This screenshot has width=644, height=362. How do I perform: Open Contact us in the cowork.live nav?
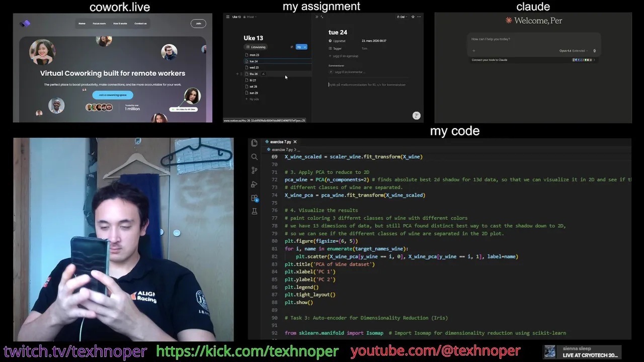pos(140,23)
